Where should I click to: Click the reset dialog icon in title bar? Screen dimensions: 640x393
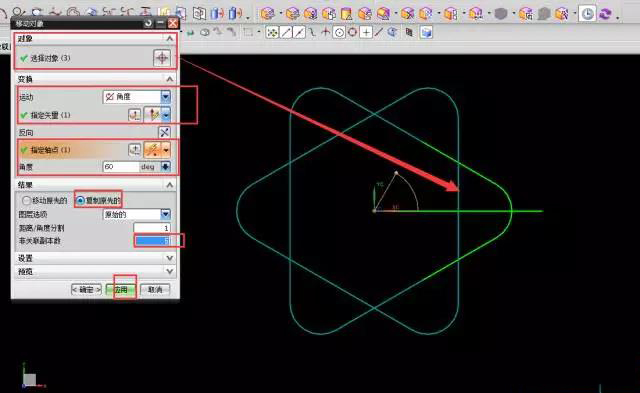(x=148, y=23)
